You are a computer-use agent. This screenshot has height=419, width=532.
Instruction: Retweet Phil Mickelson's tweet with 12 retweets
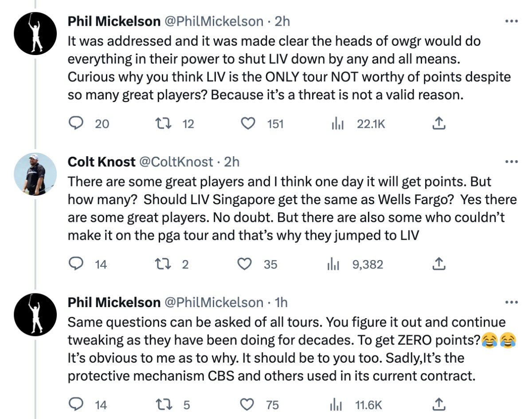(x=164, y=124)
